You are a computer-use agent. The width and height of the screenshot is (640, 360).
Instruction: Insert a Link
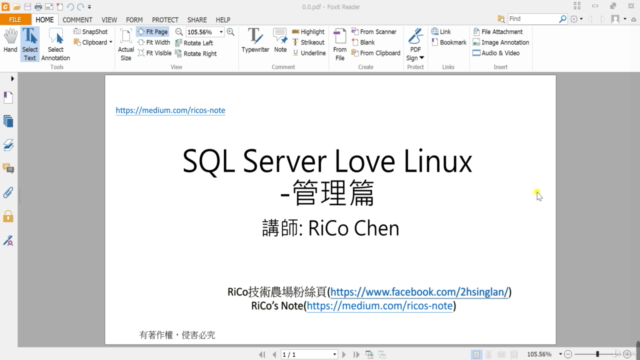pyautogui.click(x=441, y=31)
